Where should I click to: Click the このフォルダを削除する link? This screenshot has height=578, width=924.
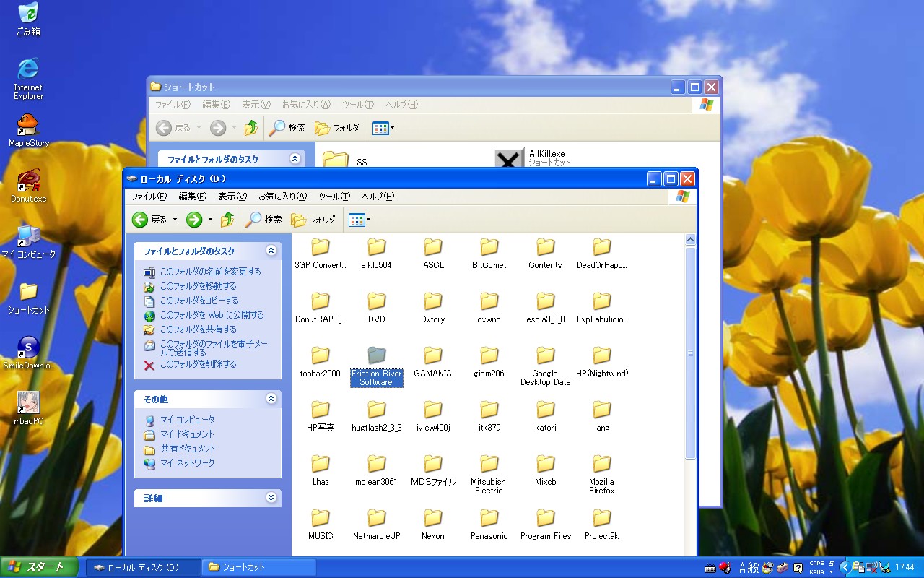coord(198,364)
